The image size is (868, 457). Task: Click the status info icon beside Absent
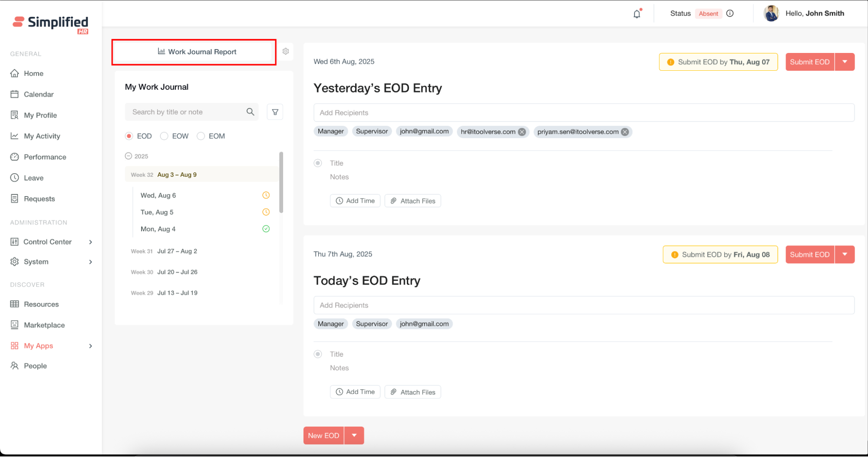click(x=730, y=13)
